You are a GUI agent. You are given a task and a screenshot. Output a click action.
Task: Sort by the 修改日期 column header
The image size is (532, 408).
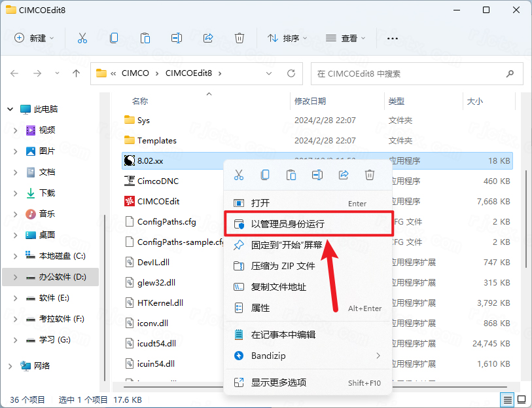[x=310, y=101]
